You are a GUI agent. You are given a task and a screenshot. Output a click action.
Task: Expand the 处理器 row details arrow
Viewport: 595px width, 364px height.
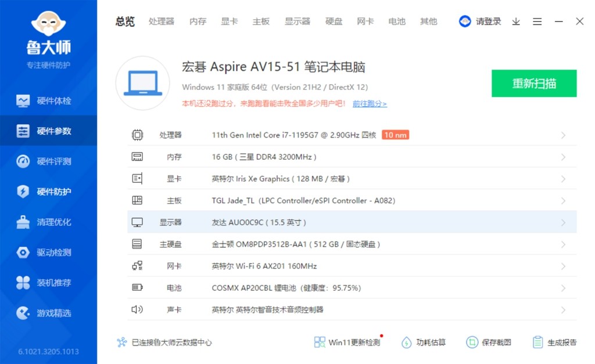563,135
